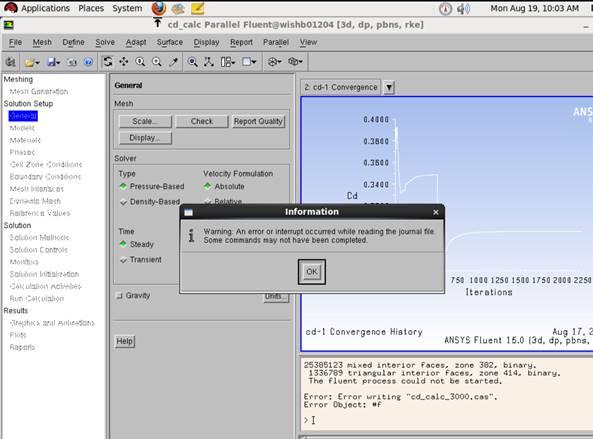This screenshot has height=439, width=593.
Task: Click the Help button in General panel
Action: point(124,341)
